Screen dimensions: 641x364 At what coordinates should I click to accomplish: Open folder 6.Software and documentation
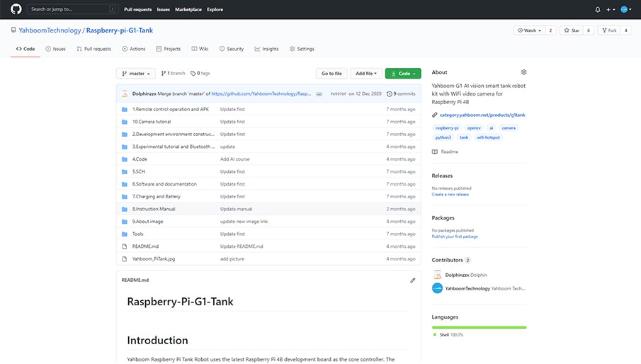(x=164, y=184)
